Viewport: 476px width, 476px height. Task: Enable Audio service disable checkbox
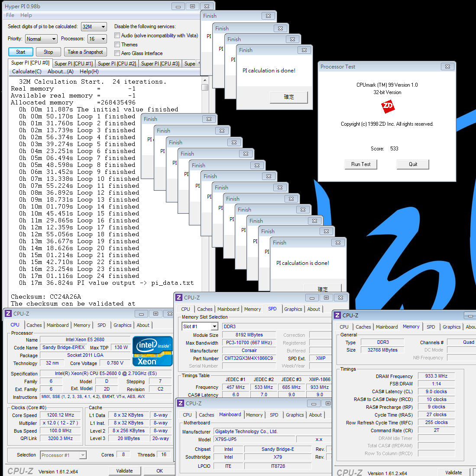(x=117, y=36)
